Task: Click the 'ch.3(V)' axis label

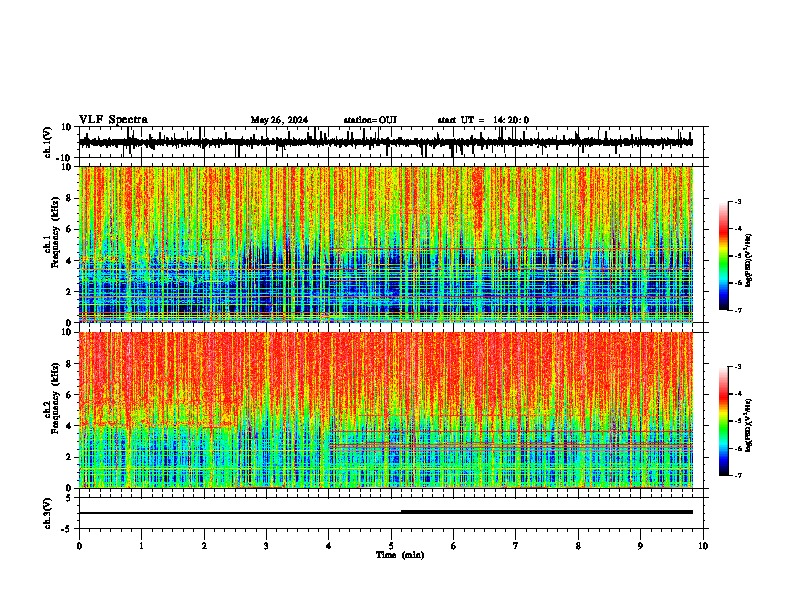Action: coord(48,514)
